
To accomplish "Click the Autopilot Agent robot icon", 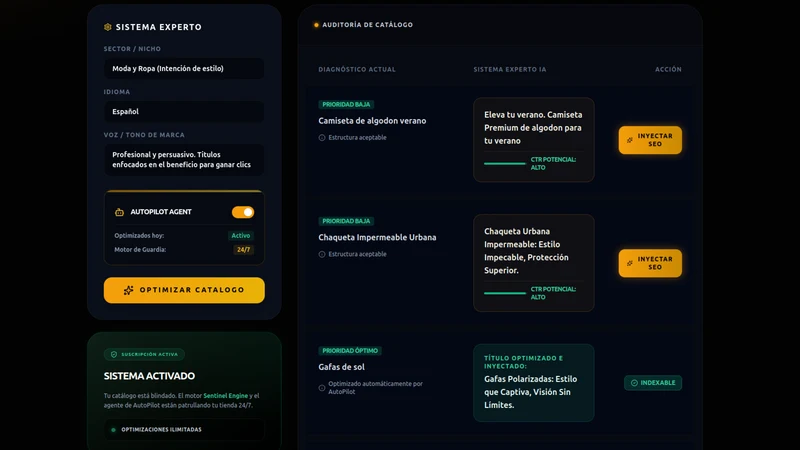I will pyautogui.click(x=119, y=212).
